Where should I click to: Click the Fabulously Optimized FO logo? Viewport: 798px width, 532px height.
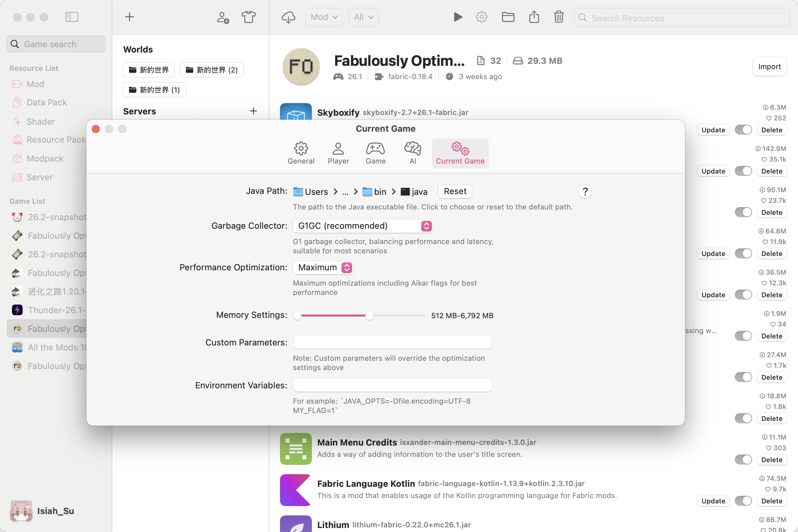(x=301, y=66)
